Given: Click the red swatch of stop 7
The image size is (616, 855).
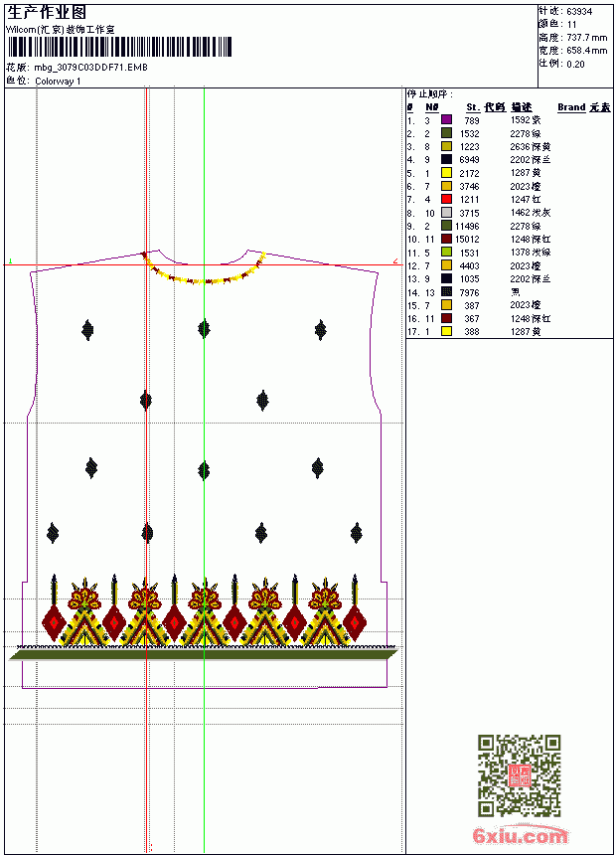Looking at the screenshot, I should click(446, 199).
